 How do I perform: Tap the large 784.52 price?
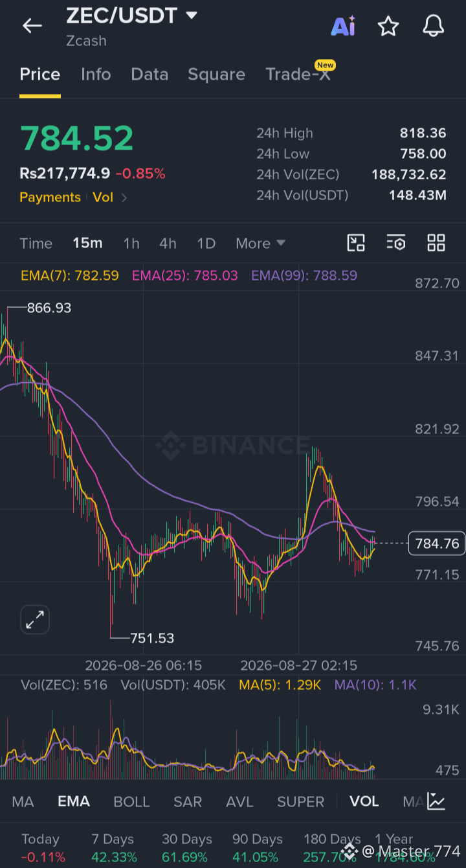point(77,138)
